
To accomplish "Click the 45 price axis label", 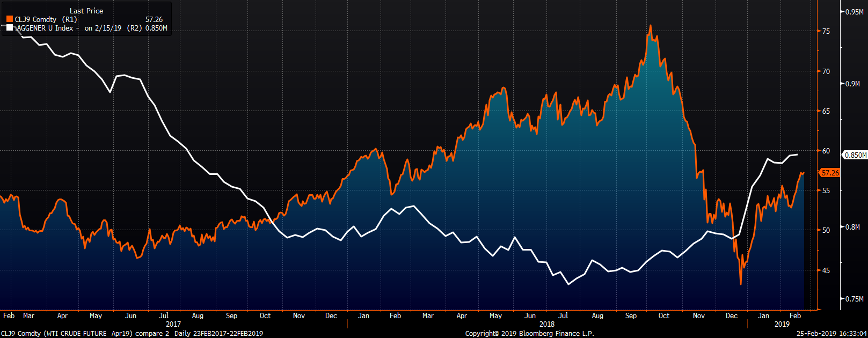I will point(826,270).
